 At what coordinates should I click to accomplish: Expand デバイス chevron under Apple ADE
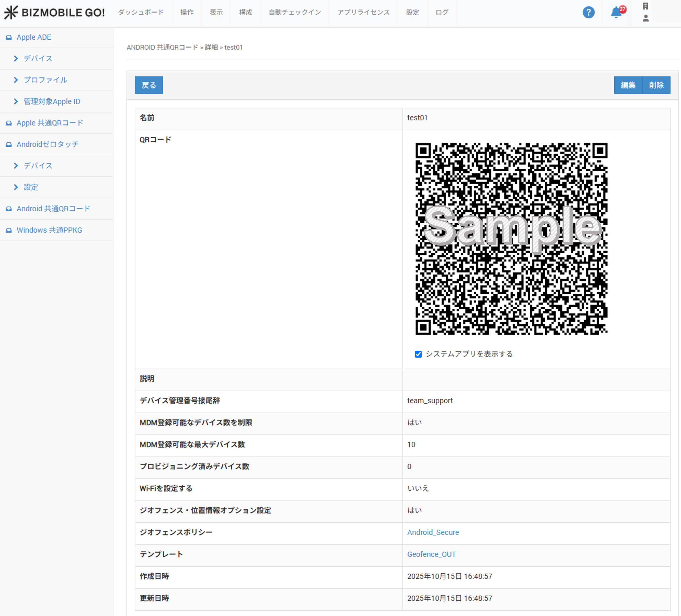[16, 58]
